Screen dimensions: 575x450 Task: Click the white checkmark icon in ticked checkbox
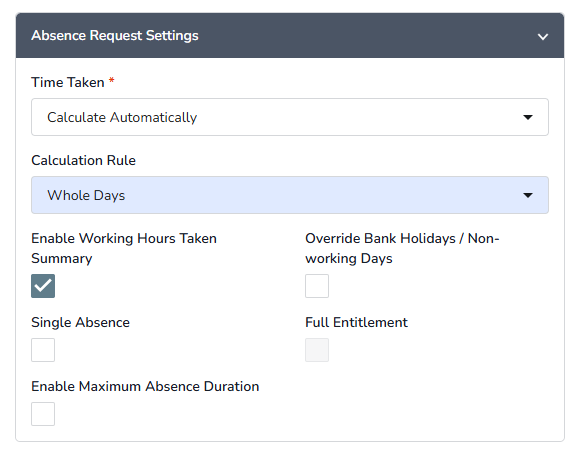(x=43, y=286)
